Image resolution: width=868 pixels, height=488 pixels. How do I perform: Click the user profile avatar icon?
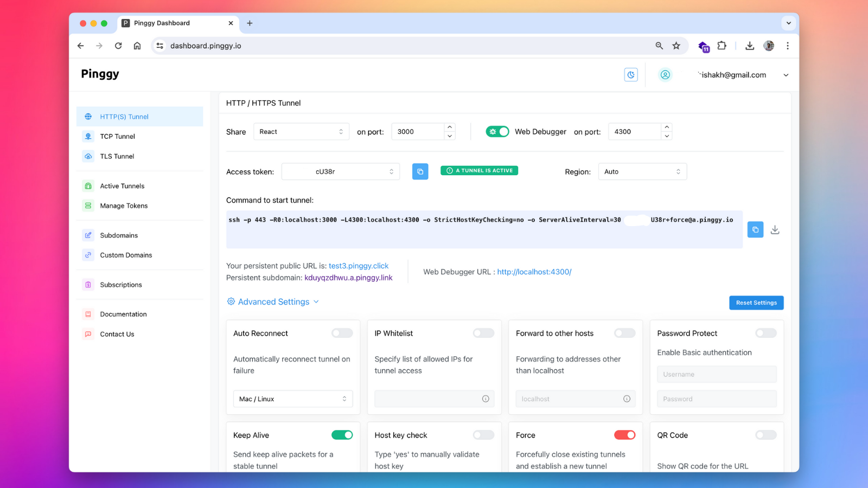coord(665,75)
